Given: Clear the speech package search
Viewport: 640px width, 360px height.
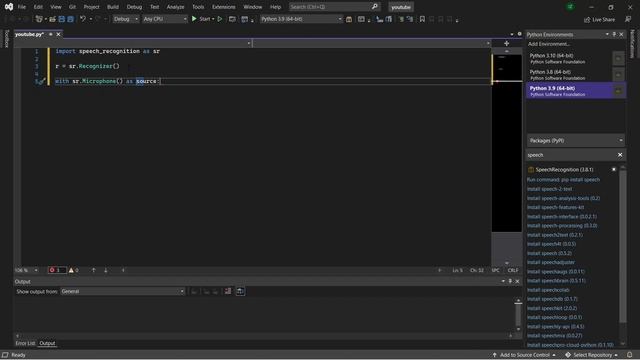Looking at the screenshot, I should coord(620,155).
